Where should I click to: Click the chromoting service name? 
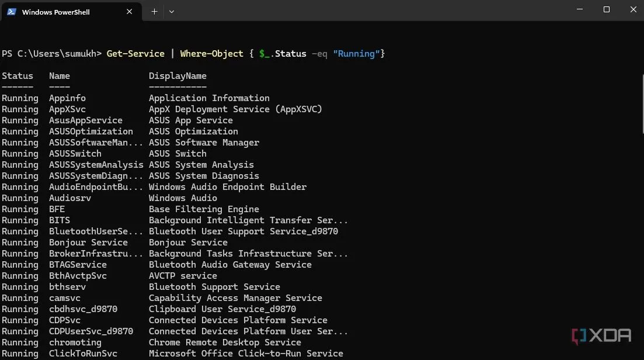(x=75, y=342)
